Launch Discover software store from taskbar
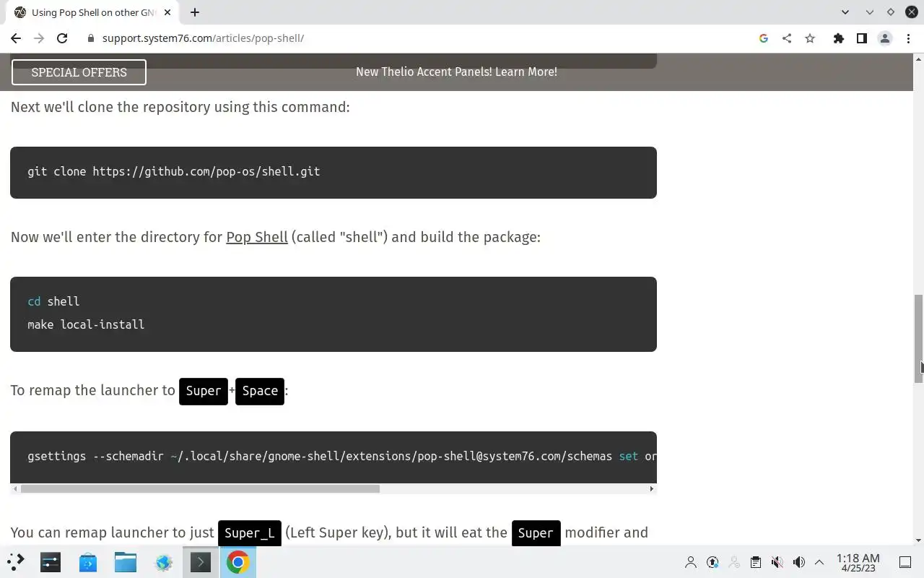 click(x=88, y=562)
